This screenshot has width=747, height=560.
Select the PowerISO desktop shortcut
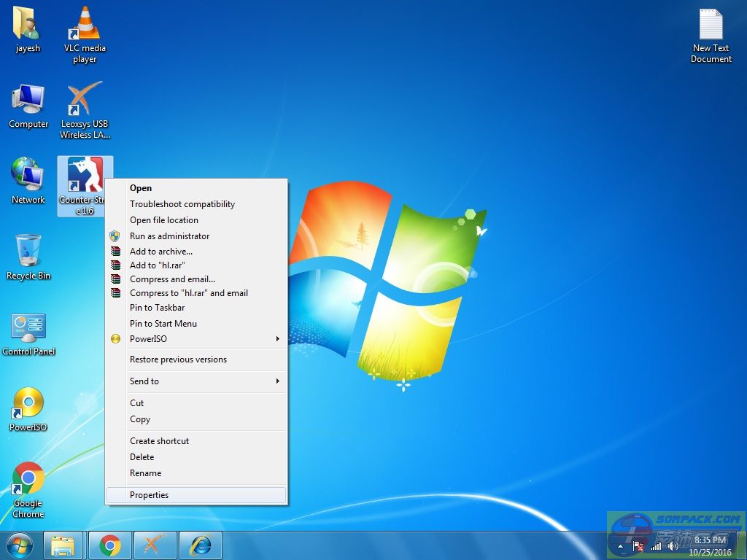(28, 409)
